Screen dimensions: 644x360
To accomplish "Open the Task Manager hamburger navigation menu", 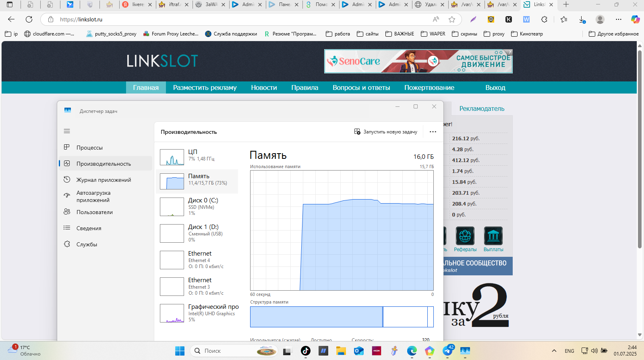I will (x=67, y=131).
